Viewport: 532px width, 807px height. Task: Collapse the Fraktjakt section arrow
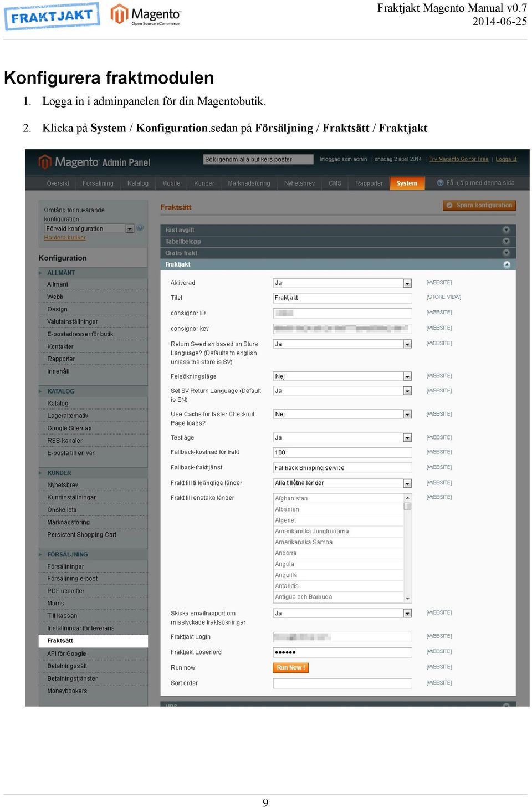coord(506,264)
